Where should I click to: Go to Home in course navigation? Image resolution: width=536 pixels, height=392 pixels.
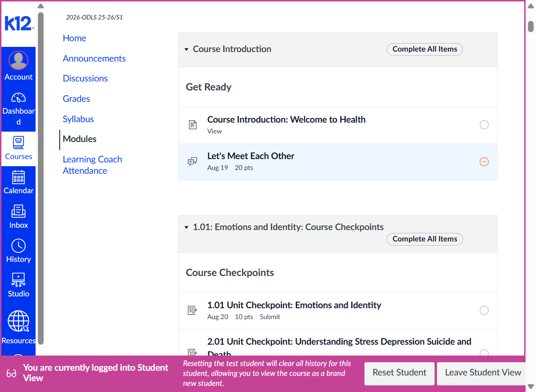(x=74, y=38)
